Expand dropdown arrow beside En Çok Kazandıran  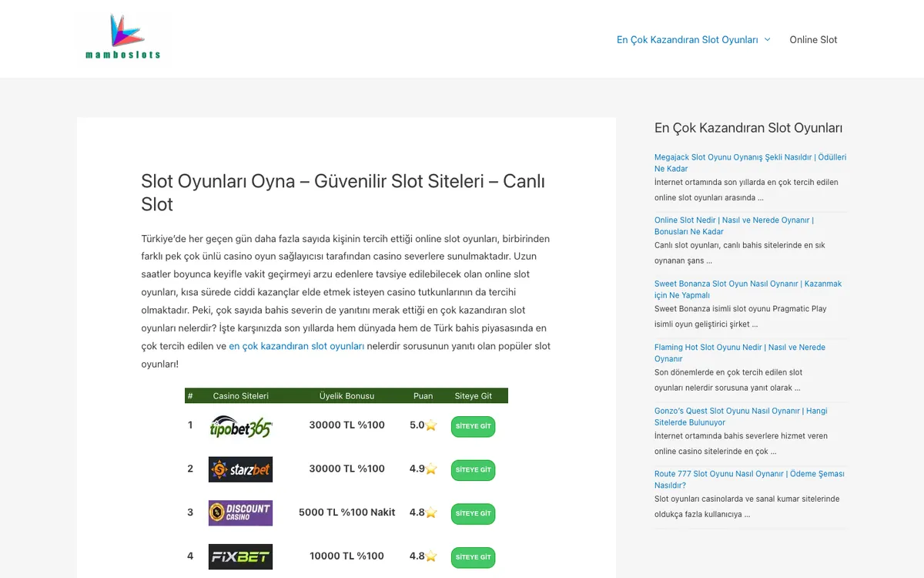click(767, 39)
